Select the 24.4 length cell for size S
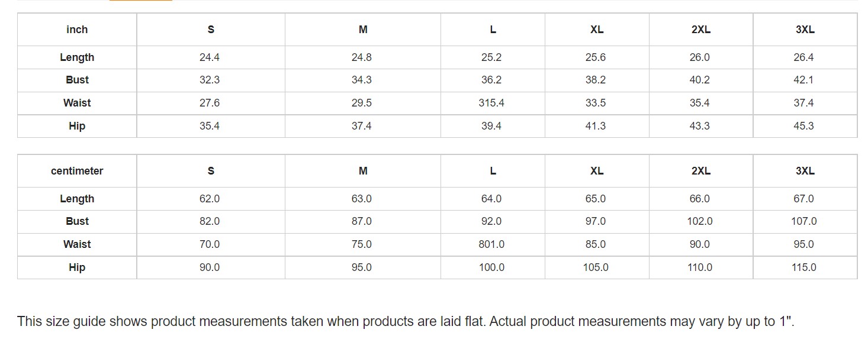The height and width of the screenshot is (352, 868). [210, 57]
